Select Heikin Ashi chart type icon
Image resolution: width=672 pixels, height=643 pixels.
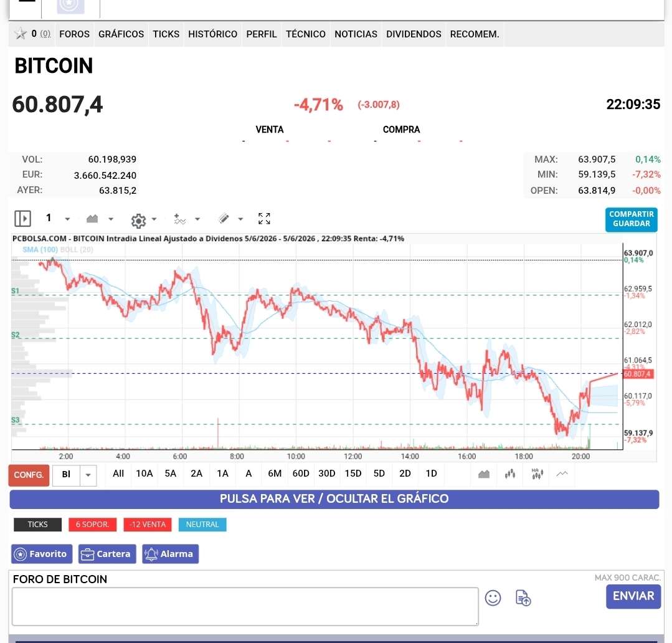point(537,474)
